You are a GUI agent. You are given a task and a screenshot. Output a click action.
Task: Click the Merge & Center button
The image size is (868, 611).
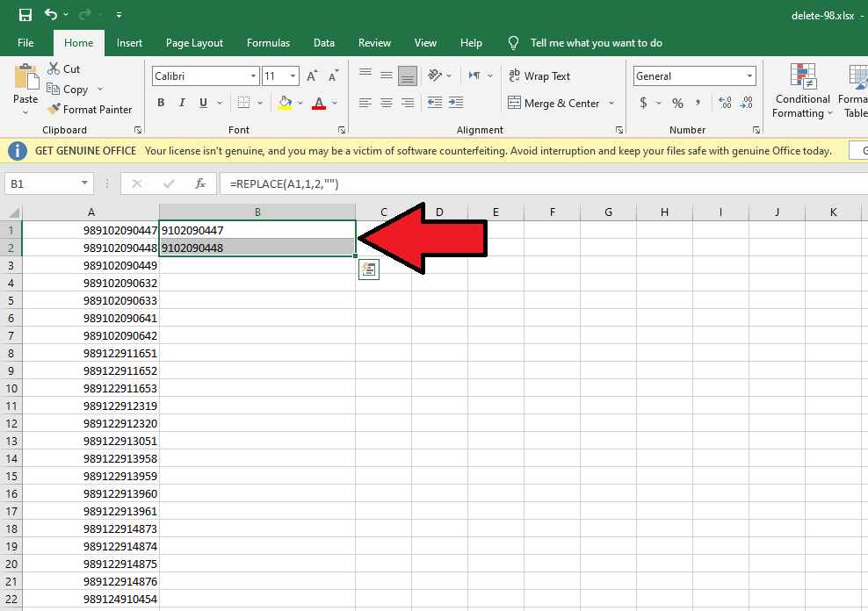[554, 104]
